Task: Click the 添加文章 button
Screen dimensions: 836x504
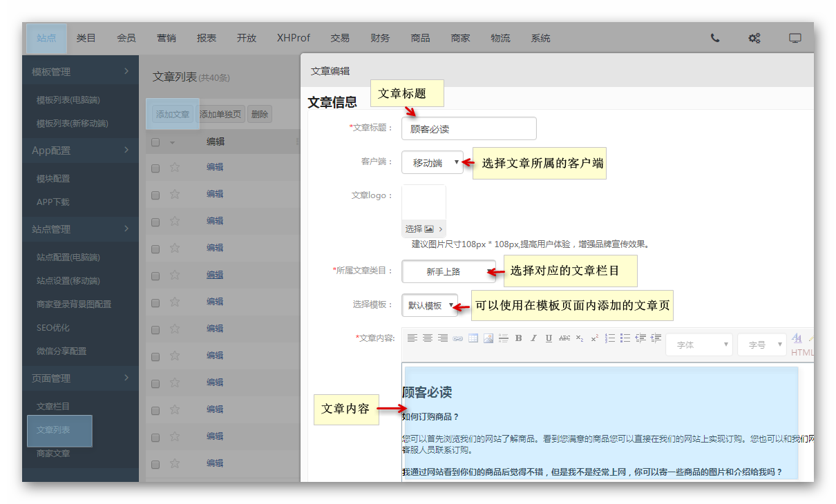Action: tap(173, 114)
